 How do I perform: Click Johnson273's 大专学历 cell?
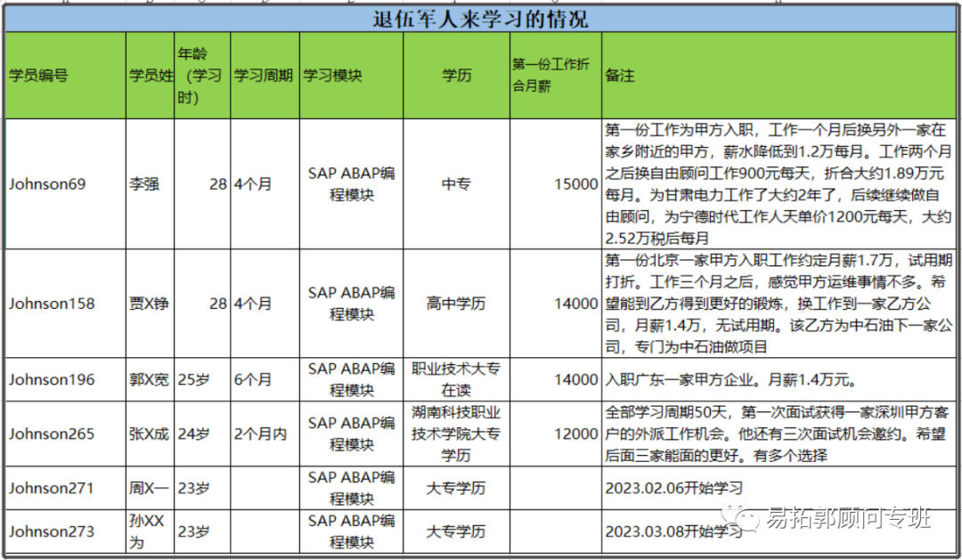[456, 532]
